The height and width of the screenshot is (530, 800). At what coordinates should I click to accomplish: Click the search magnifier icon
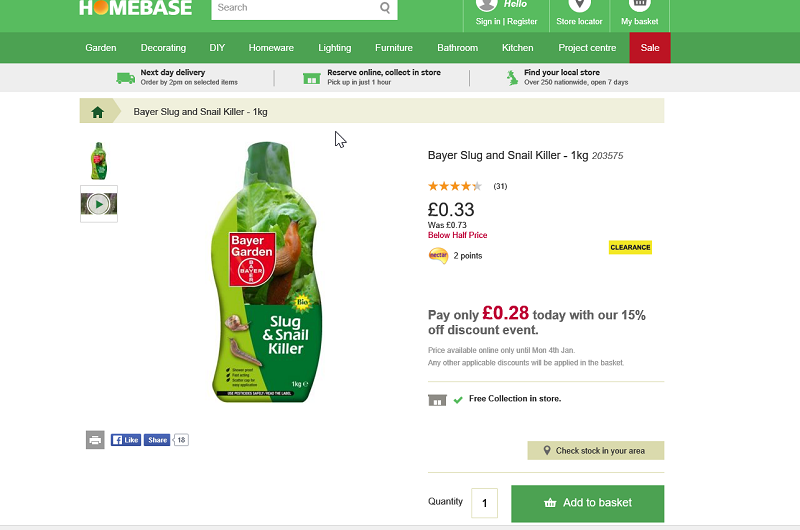point(385,8)
